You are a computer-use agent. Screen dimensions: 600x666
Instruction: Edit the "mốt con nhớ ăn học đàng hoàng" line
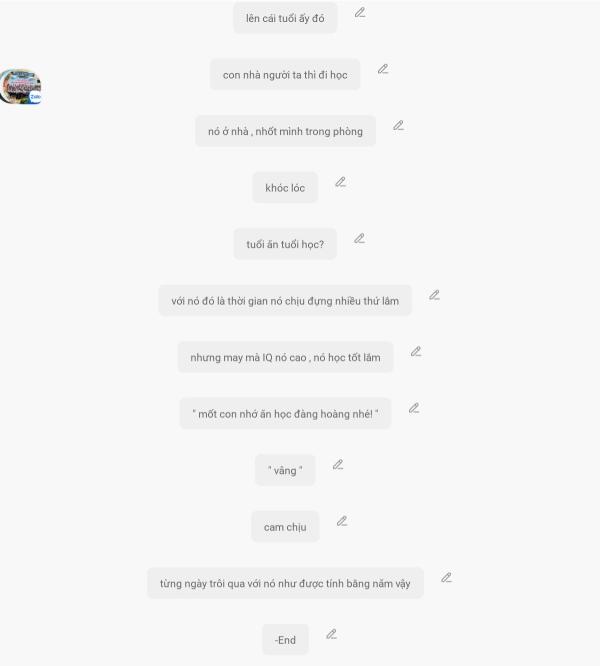[414, 408]
